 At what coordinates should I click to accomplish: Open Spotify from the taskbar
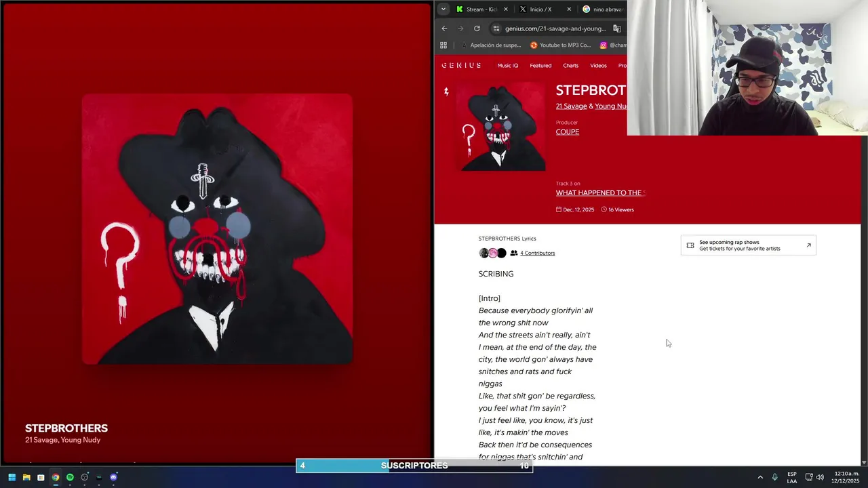[70, 477]
